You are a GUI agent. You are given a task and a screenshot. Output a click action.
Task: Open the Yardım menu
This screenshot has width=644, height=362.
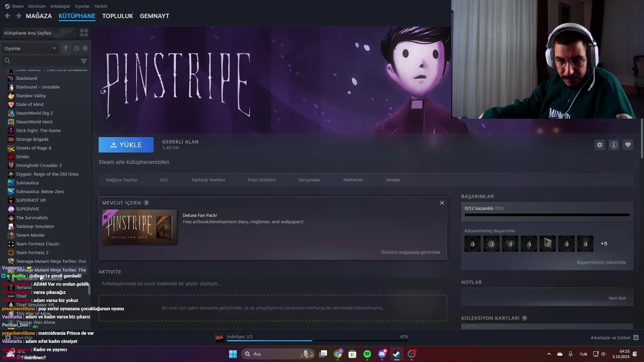101,6
